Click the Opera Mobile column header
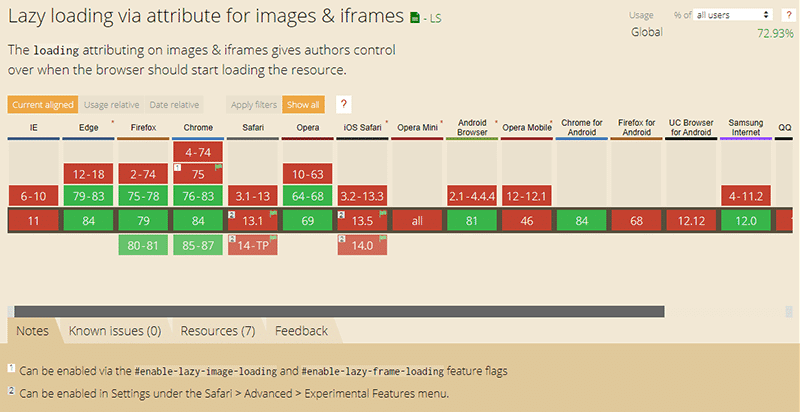Screen dimensions: 800x412 click(527, 128)
